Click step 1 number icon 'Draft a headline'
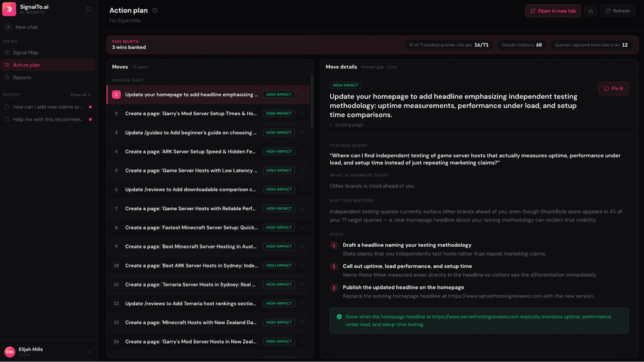The image size is (644, 362). (x=334, y=245)
